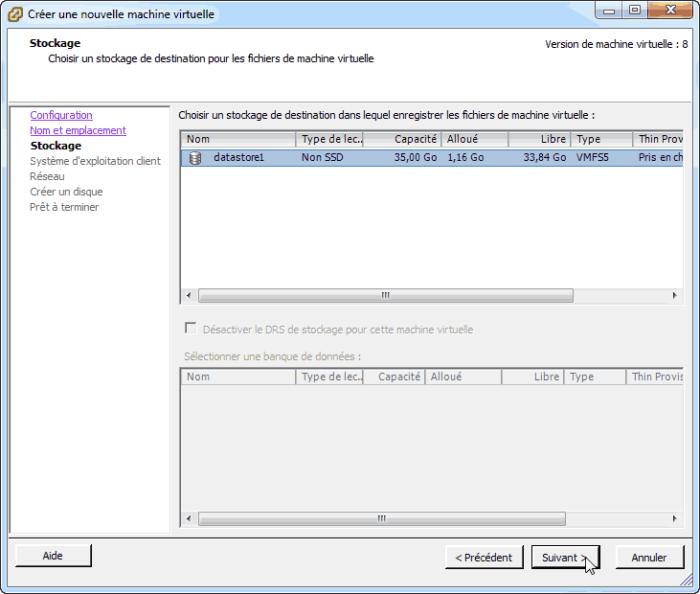700x594 pixels.
Task: Click upper Type de lecteur column header
Action: point(329,139)
